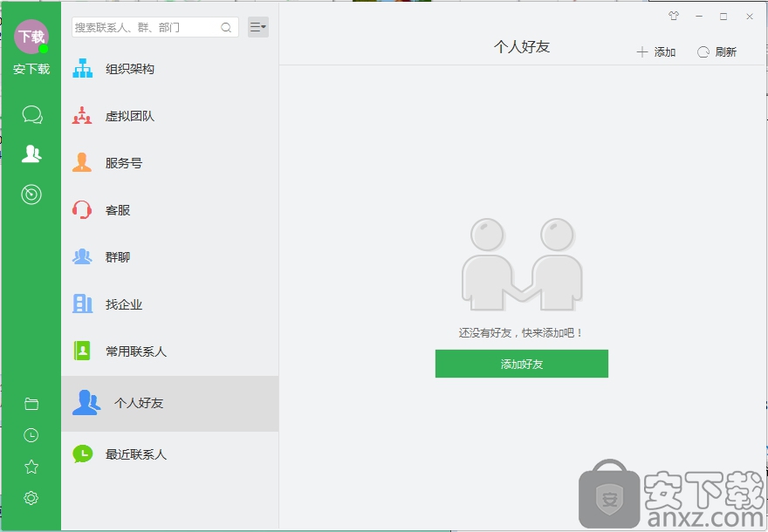The image size is (768, 532).
Task: Click 刷新 refresh button at top
Action: click(717, 52)
